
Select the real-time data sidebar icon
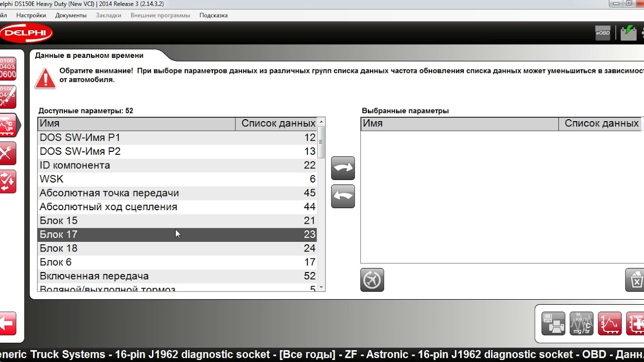[x=9, y=125]
